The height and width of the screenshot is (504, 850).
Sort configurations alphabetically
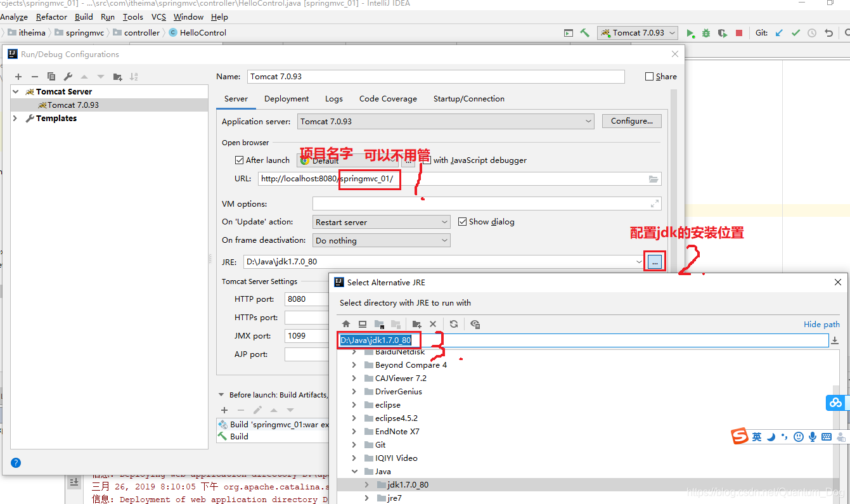click(x=134, y=77)
